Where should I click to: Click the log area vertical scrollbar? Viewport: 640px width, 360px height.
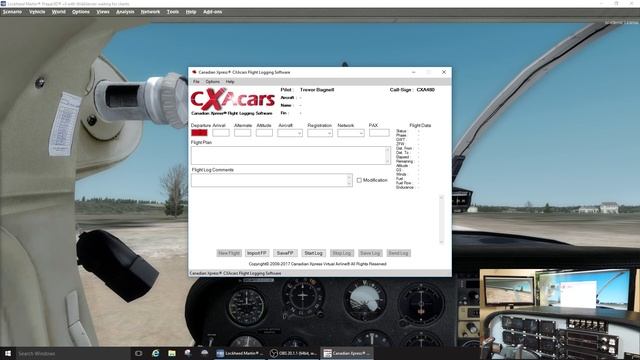[x=441, y=219]
